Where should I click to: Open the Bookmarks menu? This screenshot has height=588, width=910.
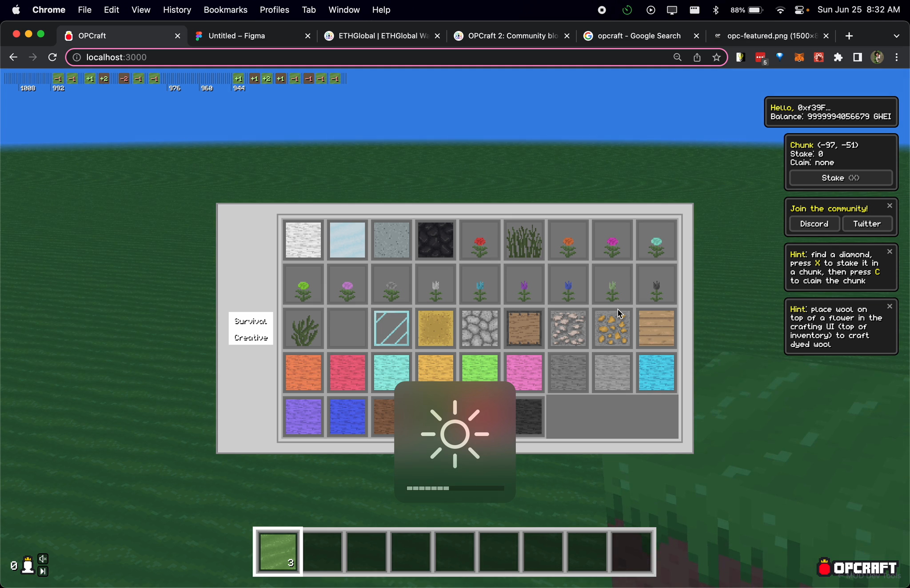tap(225, 10)
